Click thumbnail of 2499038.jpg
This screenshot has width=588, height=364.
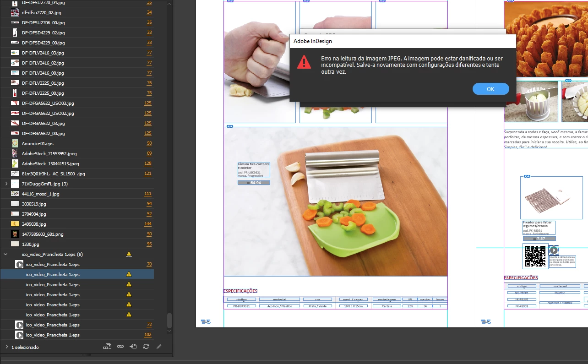coord(15,224)
